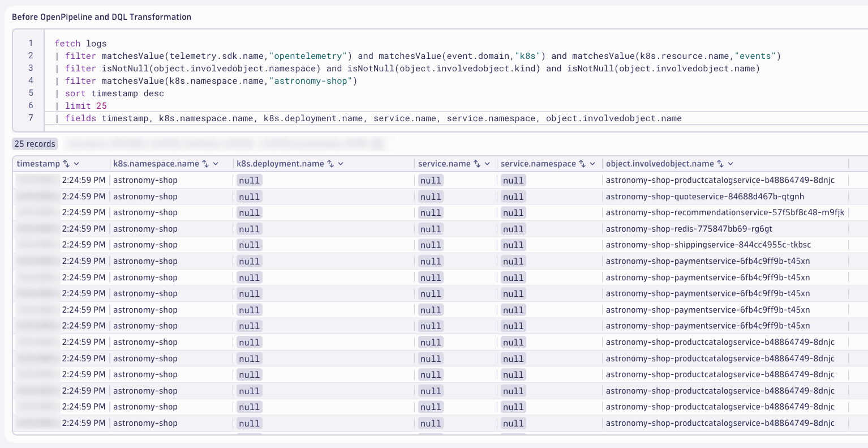The width and height of the screenshot is (868, 448).
Task: Open the timestamp column dropdown menu
Action: [77, 164]
